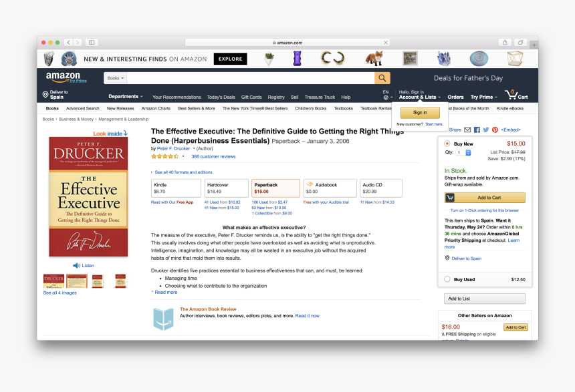Select the Buy New radio button
Screen dimensions: 575x392
447,144
